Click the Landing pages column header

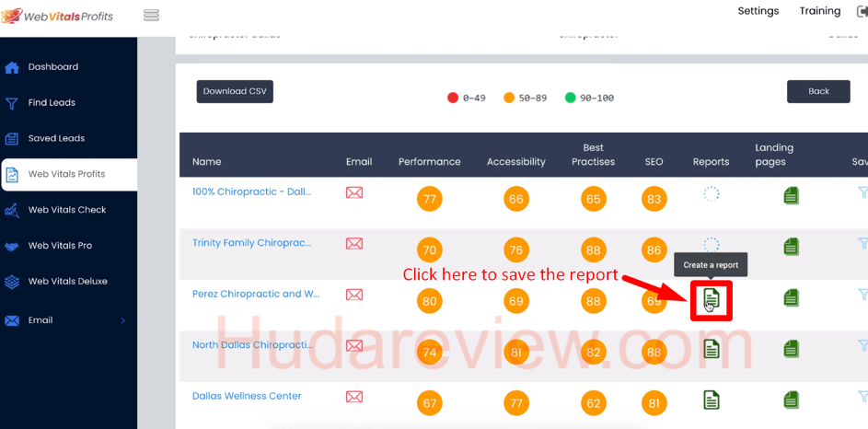[x=774, y=155]
